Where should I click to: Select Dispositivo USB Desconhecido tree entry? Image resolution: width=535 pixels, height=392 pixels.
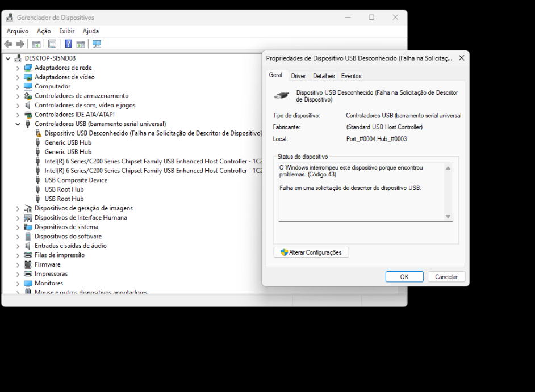tap(153, 134)
